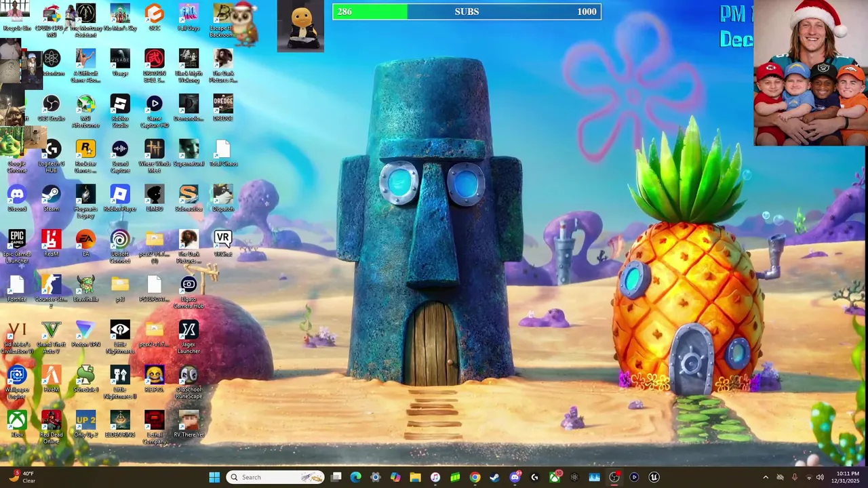Image resolution: width=868 pixels, height=488 pixels.
Task: Open Steam from the taskbar
Action: click(x=494, y=477)
